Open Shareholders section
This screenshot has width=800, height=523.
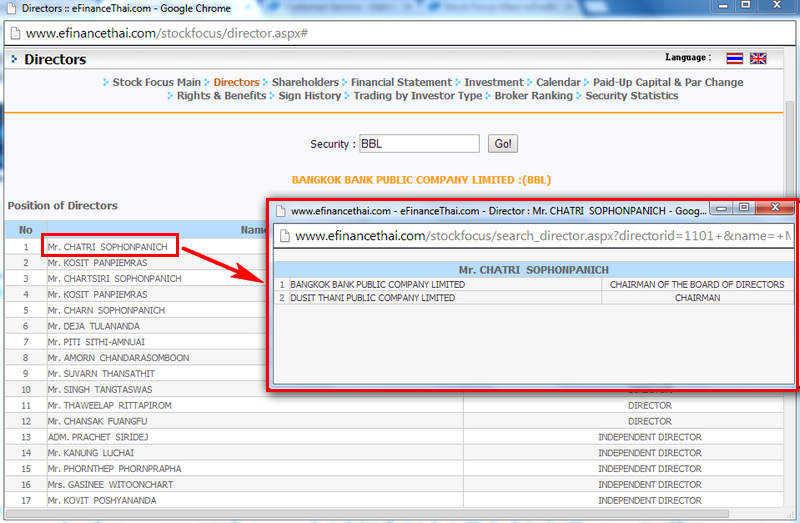click(x=305, y=82)
